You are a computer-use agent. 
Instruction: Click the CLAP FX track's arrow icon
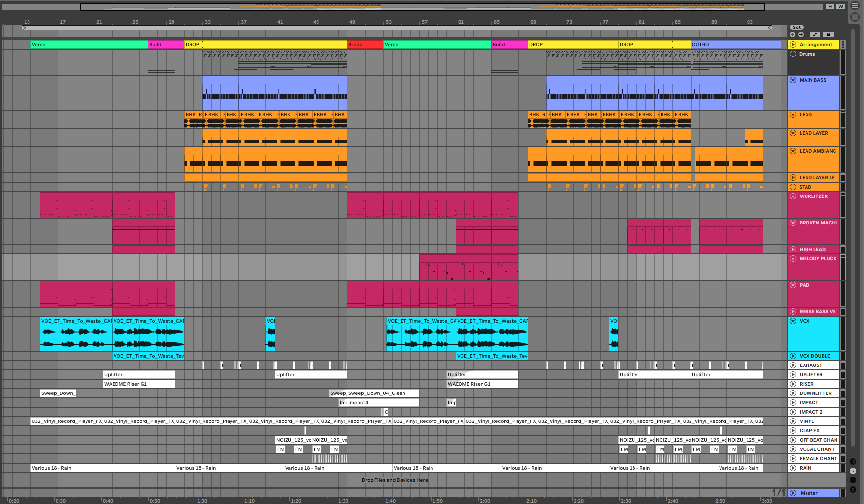pyautogui.click(x=793, y=431)
